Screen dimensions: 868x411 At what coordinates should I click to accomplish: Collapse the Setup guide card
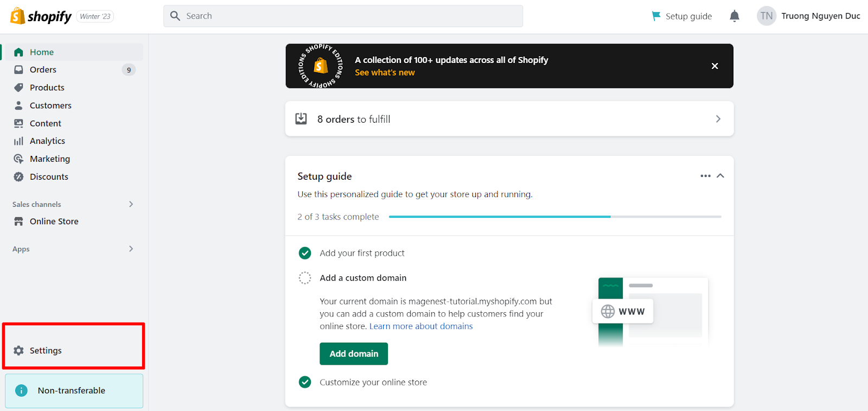pyautogui.click(x=720, y=176)
